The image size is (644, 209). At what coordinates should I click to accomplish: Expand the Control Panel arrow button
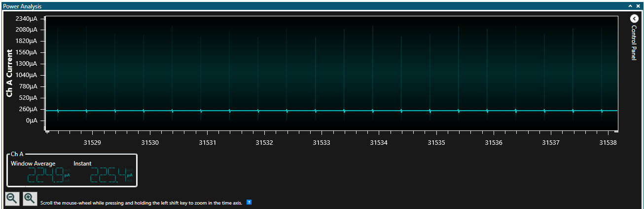pos(635,18)
